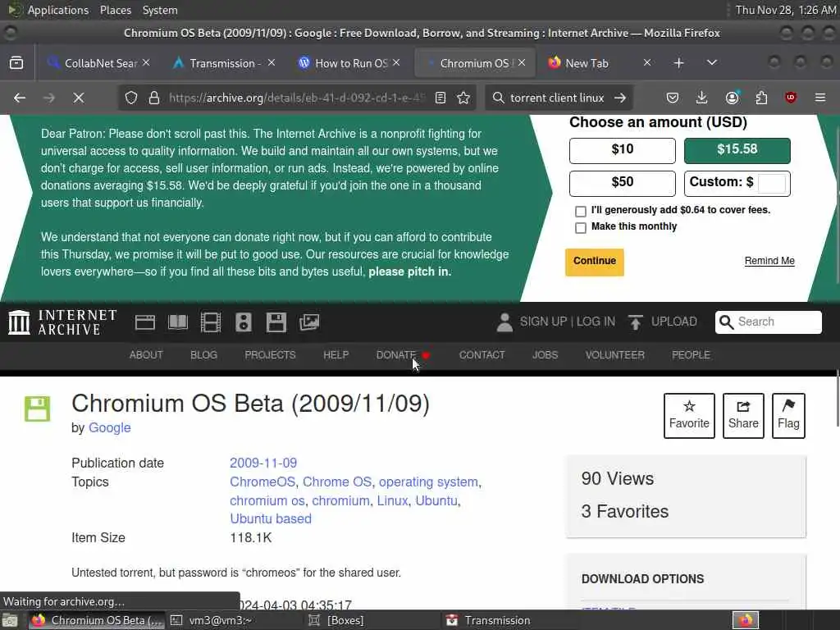Open HELP navigation link
The height and width of the screenshot is (630, 840).
[336, 355]
